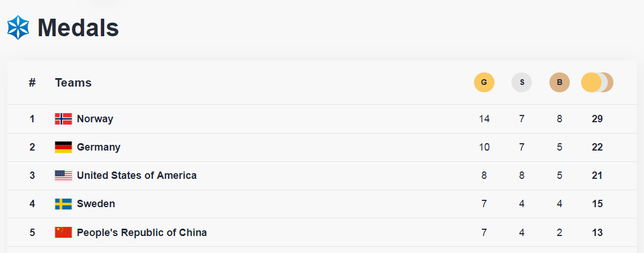Click the silver medal S icon
The height and width of the screenshot is (253, 644).
tap(522, 83)
